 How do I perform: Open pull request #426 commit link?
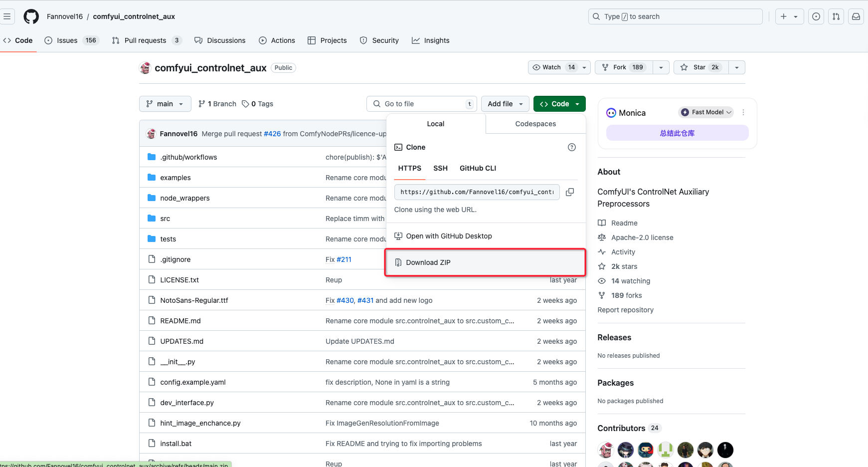tap(272, 134)
